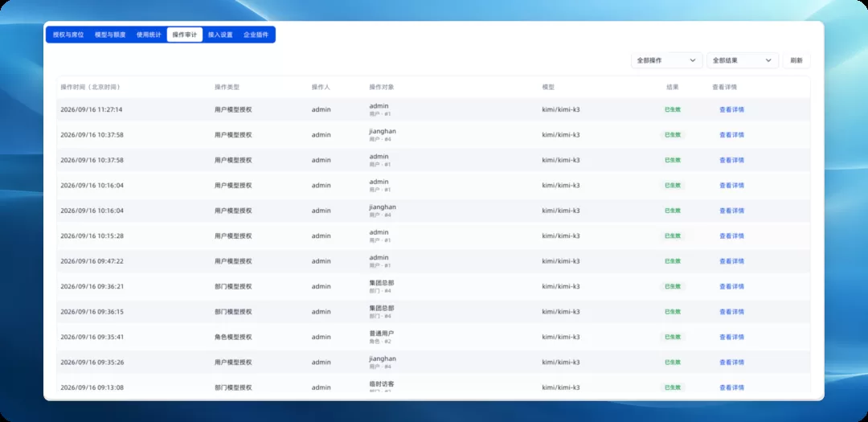
Task: Click kimi/kimi-k3 in the 10:15:28 row
Action: (x=561, y=236)
